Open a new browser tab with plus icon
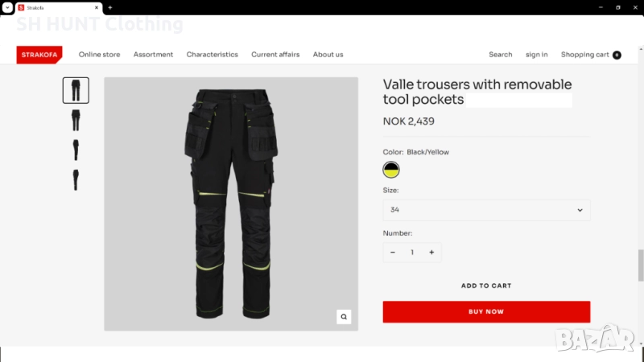This screenshot has width=644, height=362. pos(110,7)
